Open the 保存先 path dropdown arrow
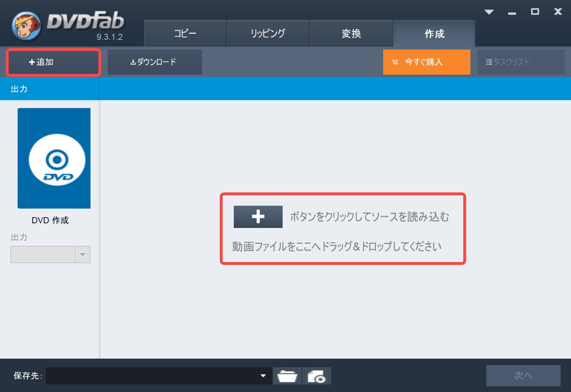 click(x=263, y=376)
